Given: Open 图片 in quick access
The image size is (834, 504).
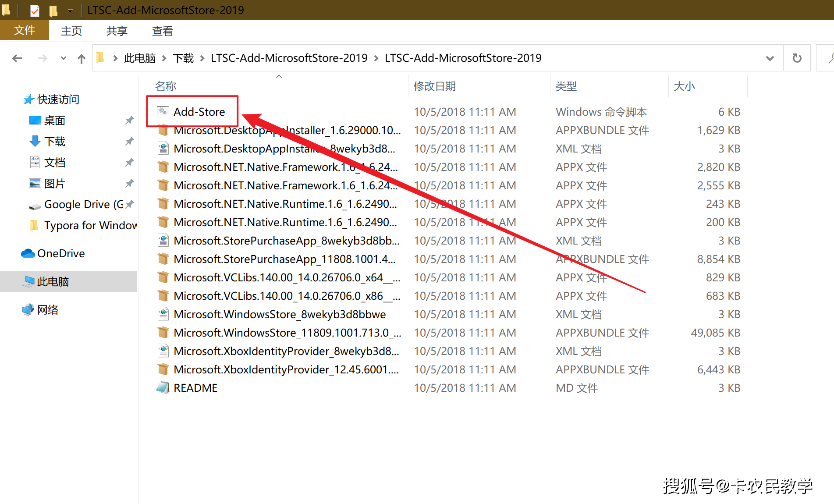Looking at the screenshot, I should 54,184.
